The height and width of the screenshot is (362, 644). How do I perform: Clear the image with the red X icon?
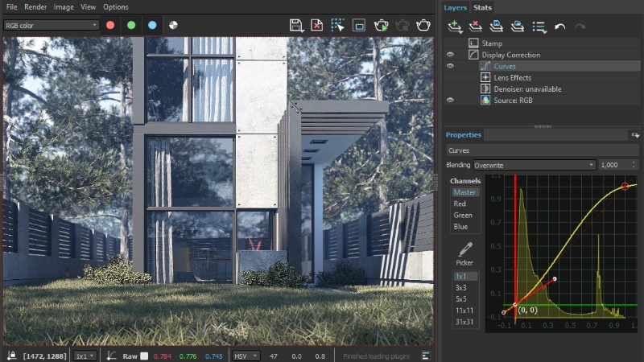(316, 26)
